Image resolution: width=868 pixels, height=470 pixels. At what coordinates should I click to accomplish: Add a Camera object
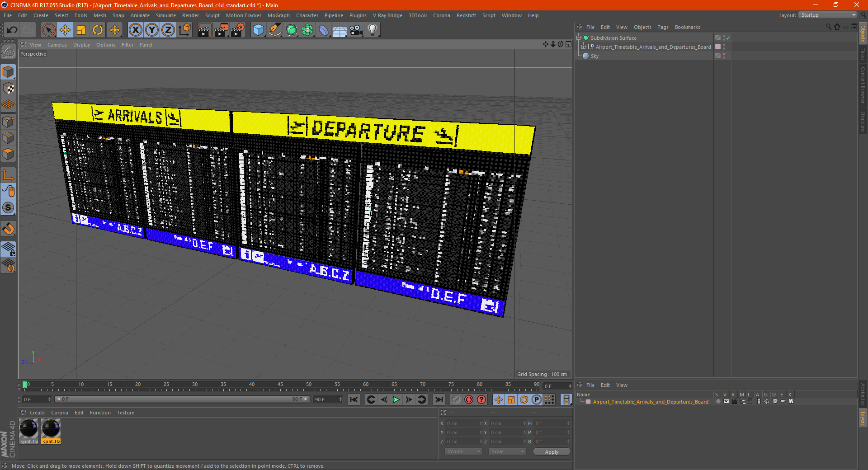pyautogui.click(x=356, y=30)
